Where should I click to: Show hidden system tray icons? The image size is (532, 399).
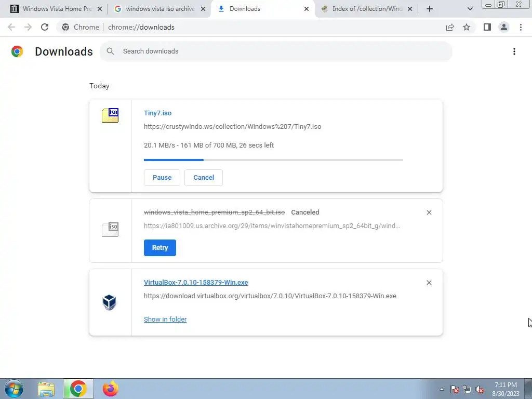[x=442, y=389]
